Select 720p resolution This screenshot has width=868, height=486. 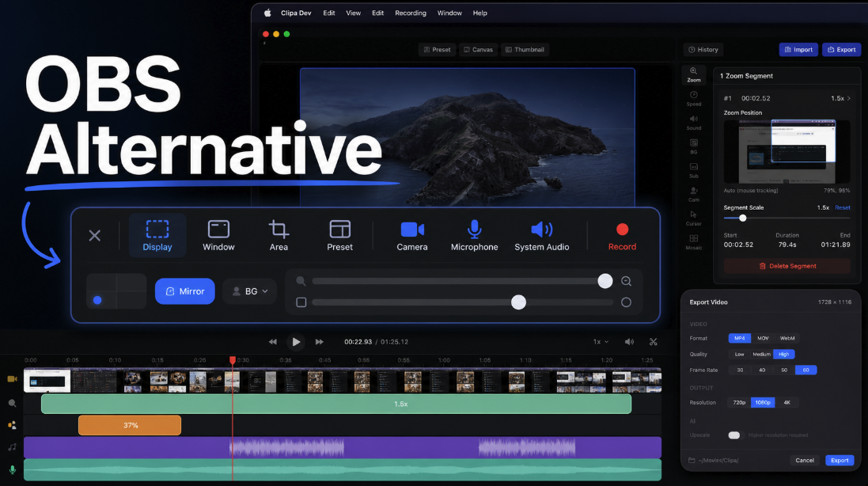(739, 402)
